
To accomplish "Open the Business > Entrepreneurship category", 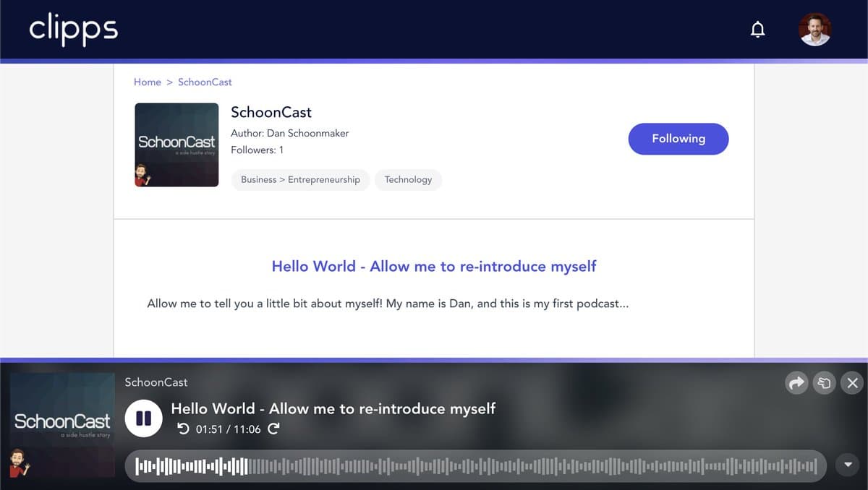I will click(x=300, y=179).
